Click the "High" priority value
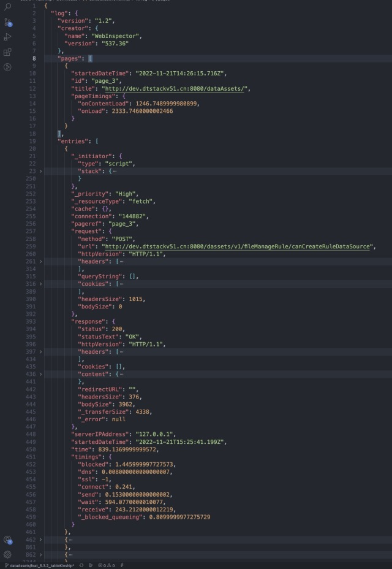This screenshot has height=569, width=392. click(x=125, y=194)
